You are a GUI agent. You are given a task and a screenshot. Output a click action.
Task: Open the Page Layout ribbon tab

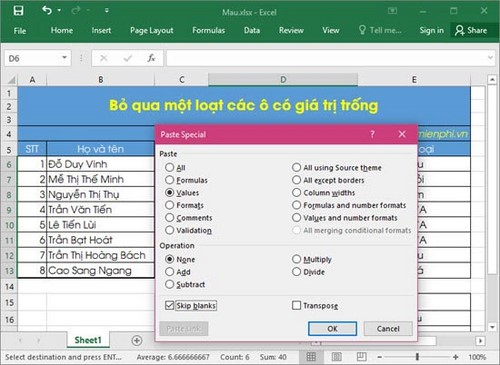coord(152,31)
